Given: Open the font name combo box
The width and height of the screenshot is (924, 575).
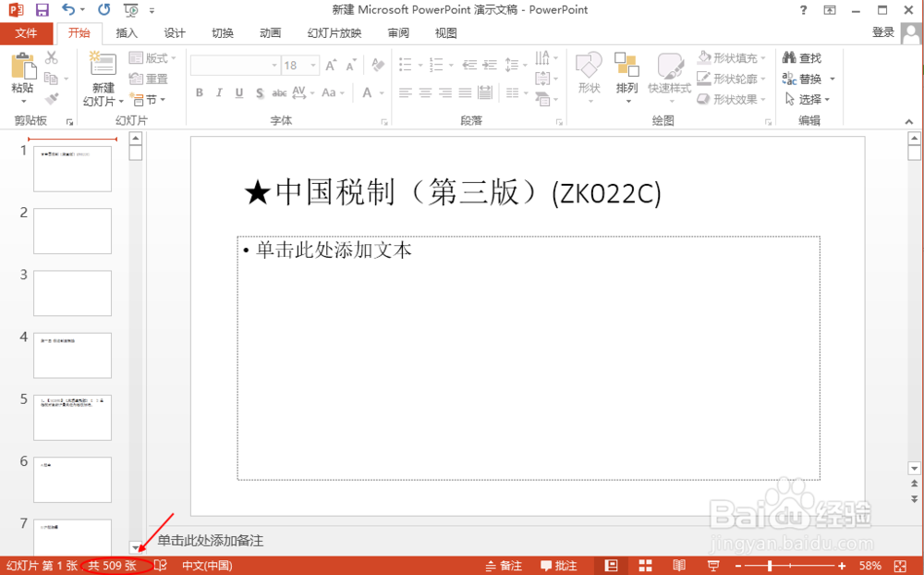Looking at the screenshot, I should pyautogui.click(x=235, y=65).
